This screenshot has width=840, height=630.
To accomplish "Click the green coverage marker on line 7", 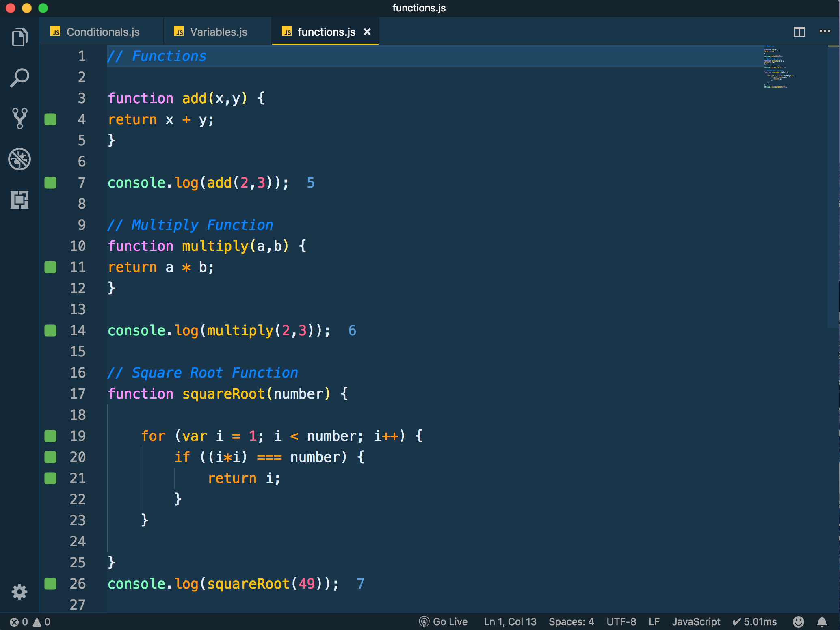I will (x=50, y=183).
